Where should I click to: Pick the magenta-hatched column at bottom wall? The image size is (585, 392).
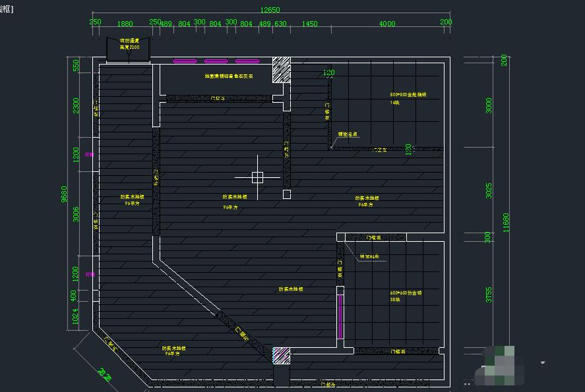click(282, 356)
